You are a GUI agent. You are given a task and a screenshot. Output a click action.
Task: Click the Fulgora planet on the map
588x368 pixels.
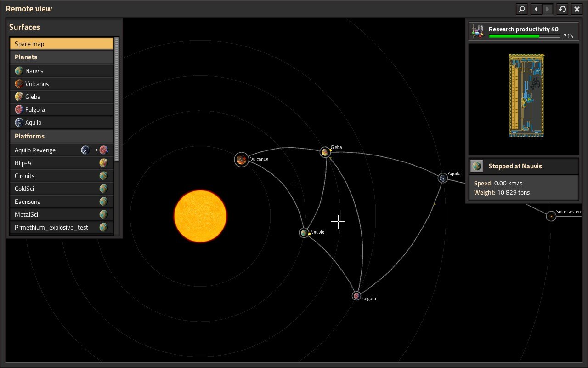(356, 296)
